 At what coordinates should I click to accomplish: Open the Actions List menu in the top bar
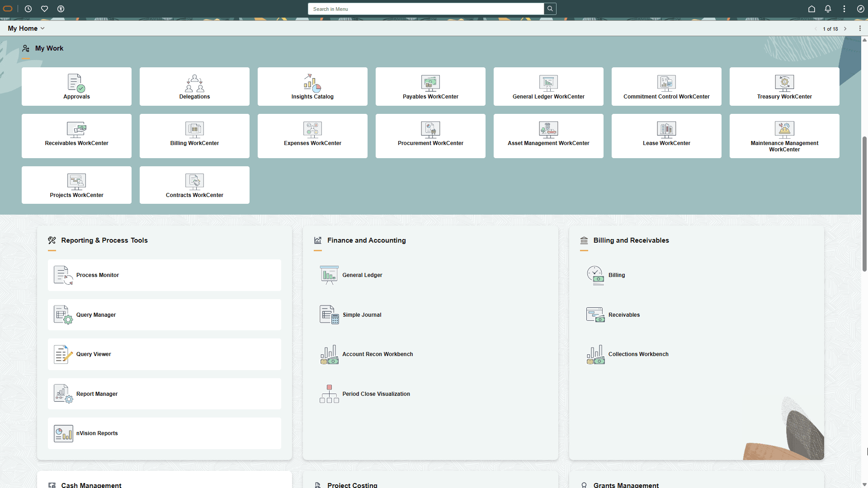[844, 9]
